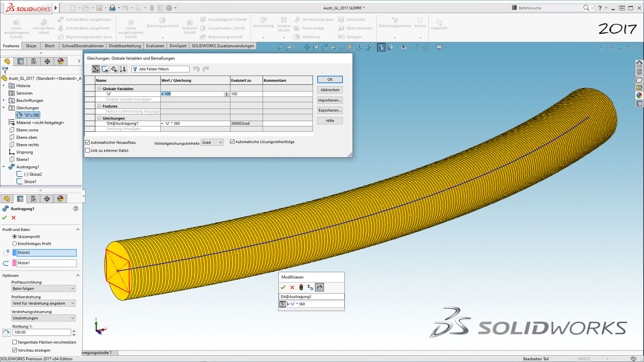Image resolution: width=644 pixels, height=362 pixels.
Task: Toggle Link zu externer Datei checkbox
Action: point(88,150)
